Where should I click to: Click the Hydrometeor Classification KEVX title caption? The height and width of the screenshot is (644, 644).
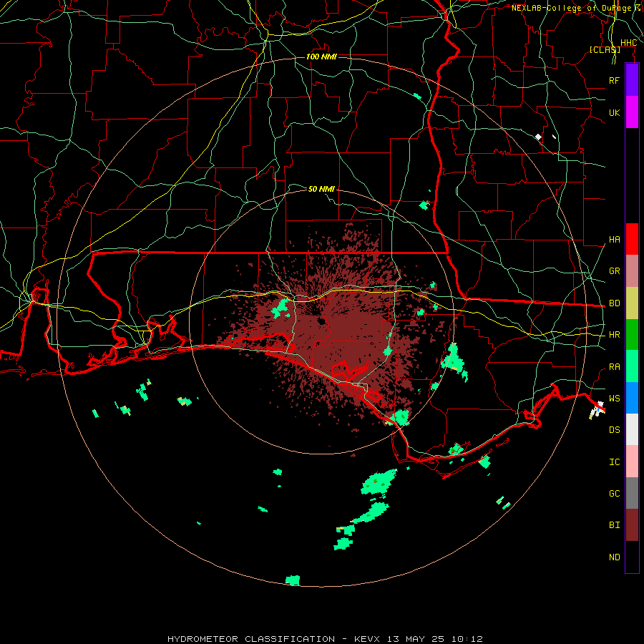tap(325, 639)
